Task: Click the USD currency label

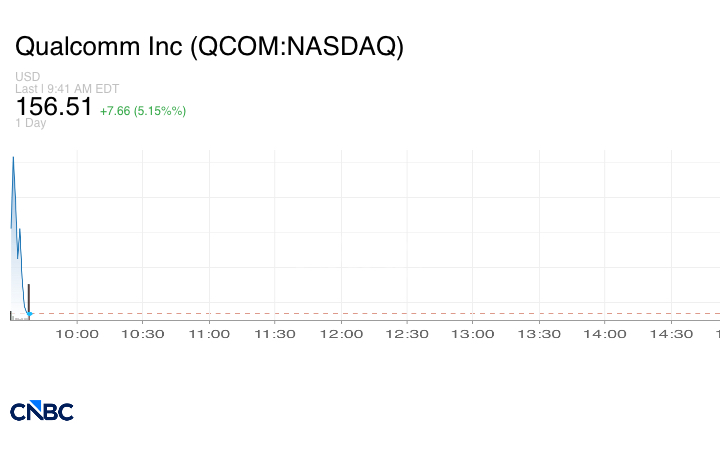Action: click(28, 77)
